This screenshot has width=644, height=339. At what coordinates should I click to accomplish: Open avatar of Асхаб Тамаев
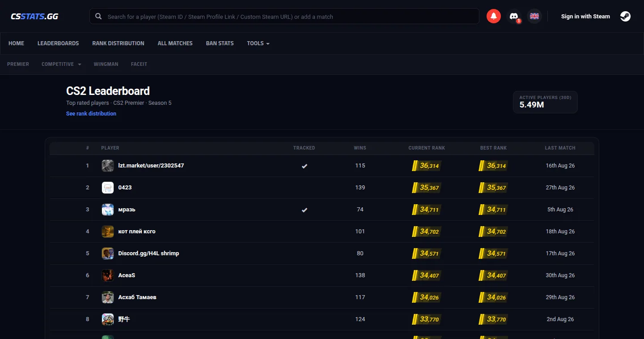108,297
